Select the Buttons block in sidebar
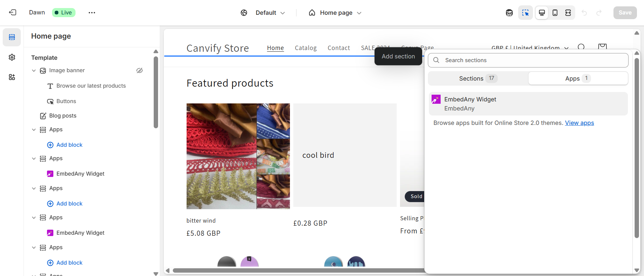 pyautogui.click(x=66, y=101)
